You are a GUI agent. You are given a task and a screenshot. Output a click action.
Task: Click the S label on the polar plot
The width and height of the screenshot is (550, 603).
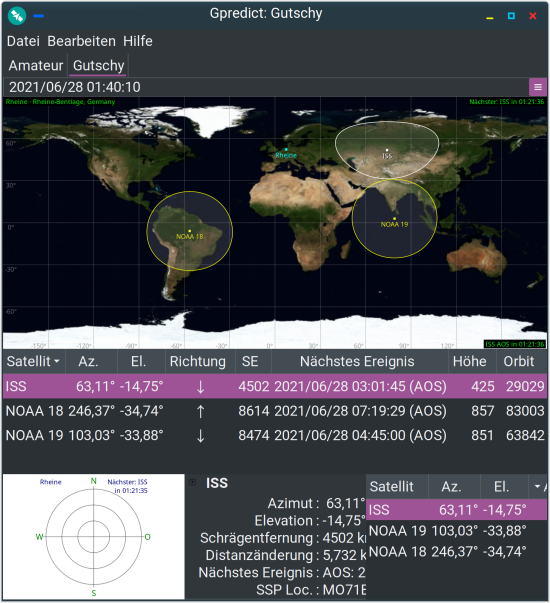coord(93,593)
